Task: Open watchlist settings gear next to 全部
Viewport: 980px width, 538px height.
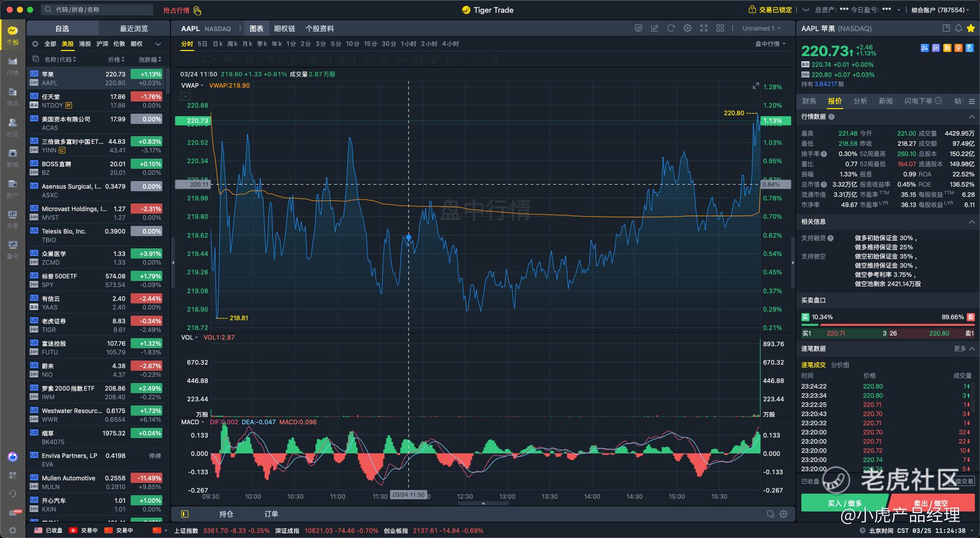Action: (35, 44)
